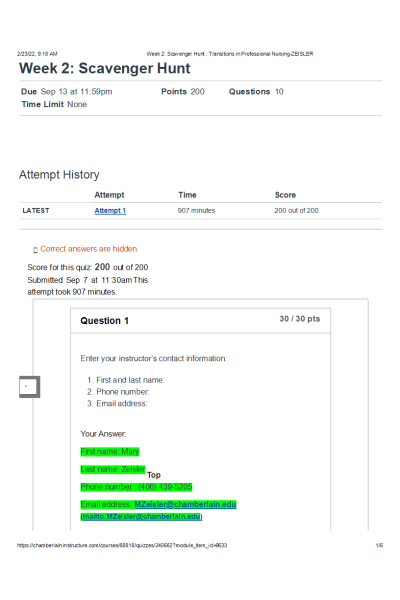Click the highlighted phone number (406) 439-5205
Image resolution: width=400 pixels, height=600 pixels.
point(165,487)
